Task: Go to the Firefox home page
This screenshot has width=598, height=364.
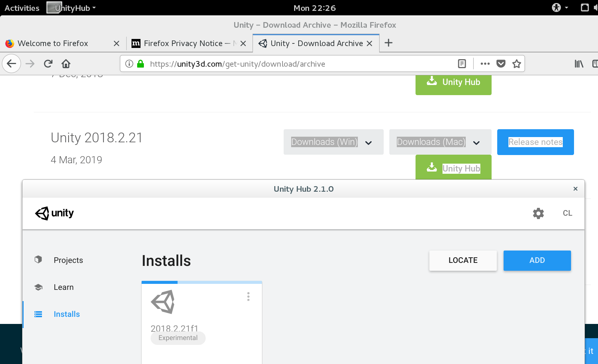Action: coord(66,64)
